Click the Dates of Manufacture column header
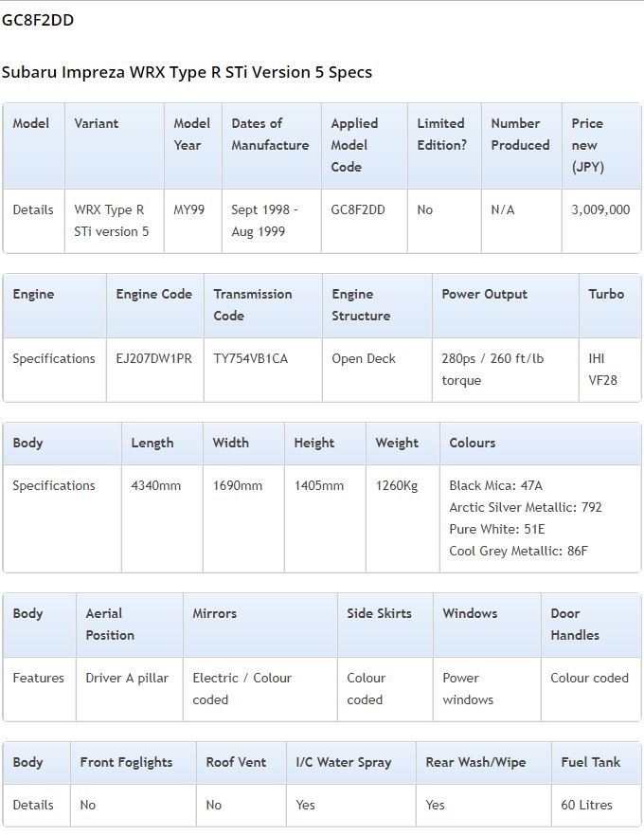Image resolution: width=644 pixels, height=835 pixels. coord(271,145)
